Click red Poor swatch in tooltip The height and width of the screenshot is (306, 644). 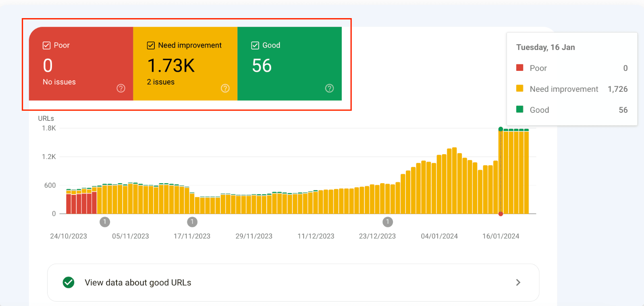[520, 68]
